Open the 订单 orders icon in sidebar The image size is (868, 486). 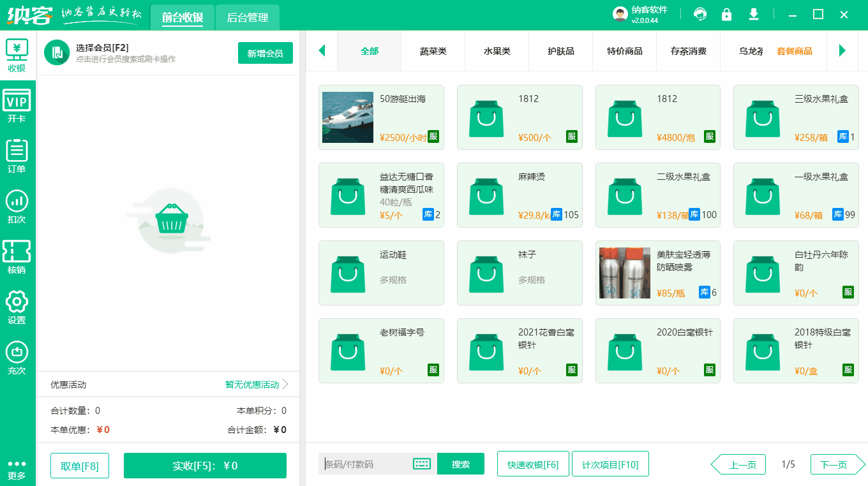coord(17,153)
